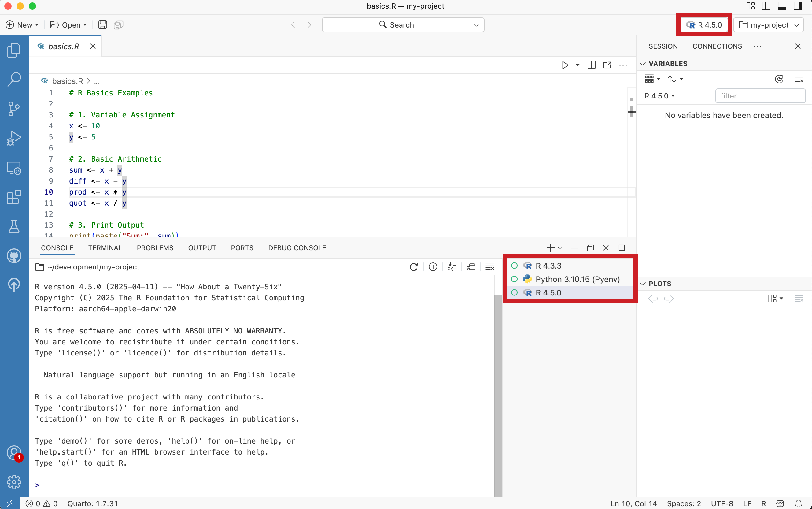This screenshot has height=509, width=812.
Task: Open Search in the activity bar
Action: [x=14, y=79]
